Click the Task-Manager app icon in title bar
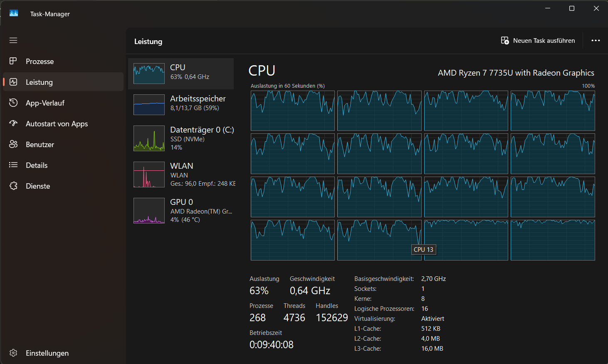Screen dimensions: 608x364 14,13
